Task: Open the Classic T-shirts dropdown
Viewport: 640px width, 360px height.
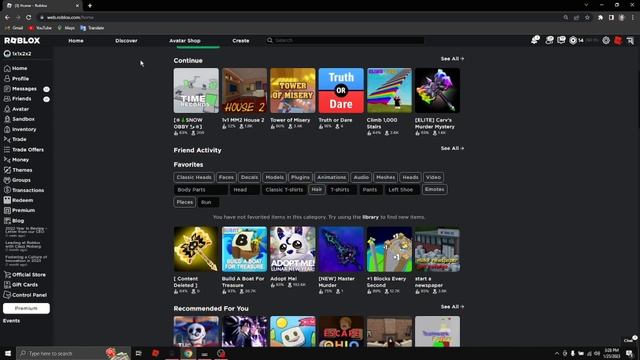Action: point(284,190)
